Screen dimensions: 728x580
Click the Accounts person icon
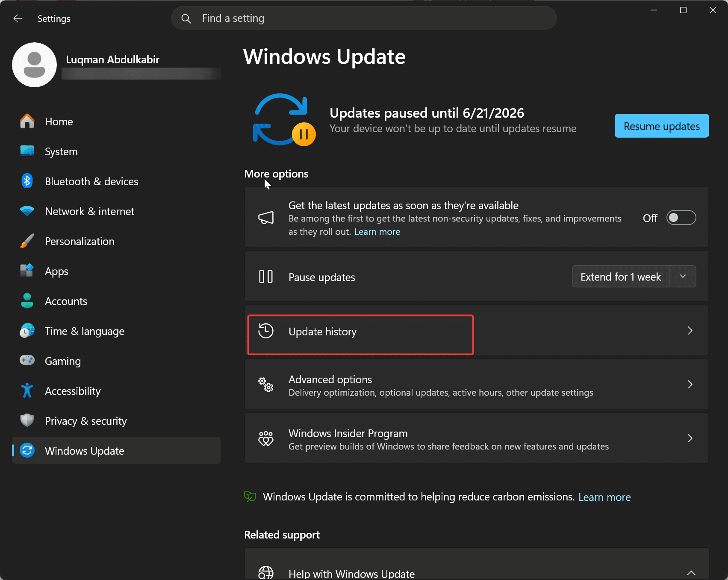coord(27,301)
